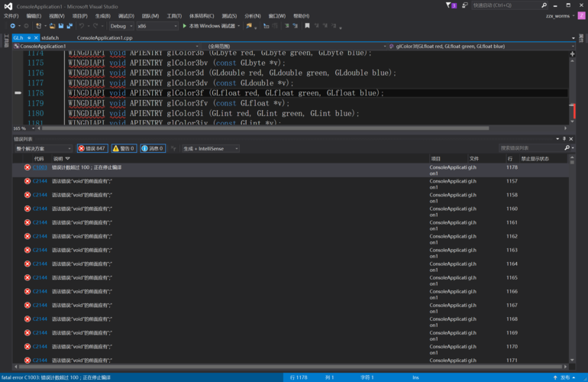Click the split editor plus icon

(x=572, y=54)
